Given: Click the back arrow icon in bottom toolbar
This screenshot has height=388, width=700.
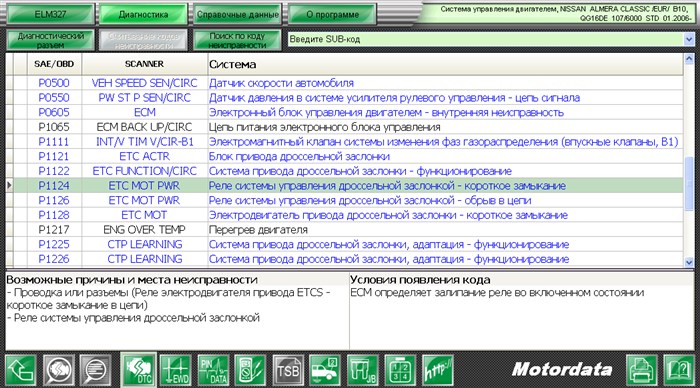Looking at the screenshot, I should 21,370.
